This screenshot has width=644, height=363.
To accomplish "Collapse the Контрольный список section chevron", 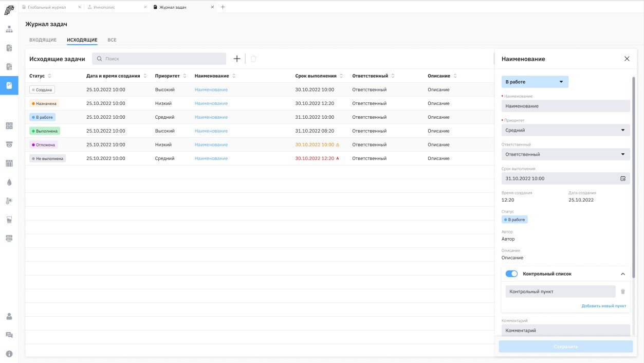I will [x=623, y=274].
